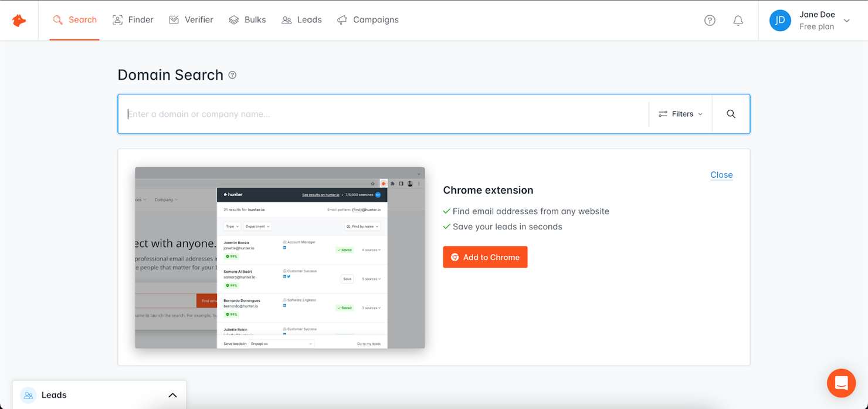
Task: Switch to the Leads tab
Action: pyautogui.click(x=301, y=19)
